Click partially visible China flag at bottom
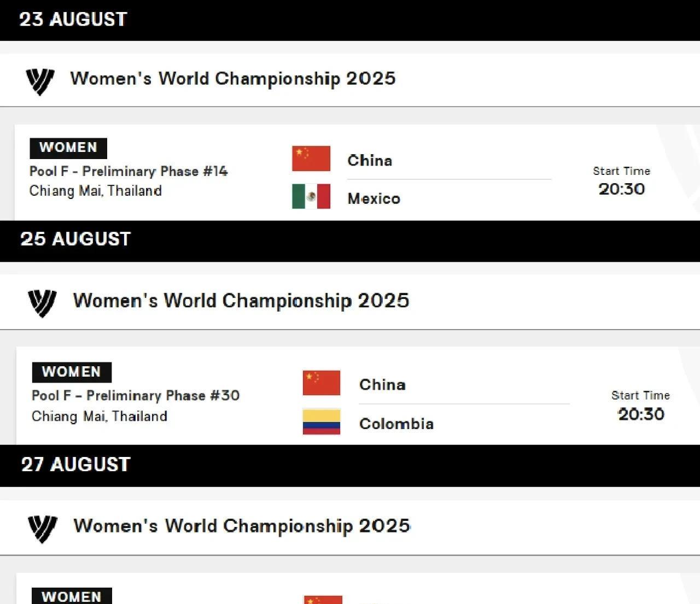The width and height of the screenshot is (700, 604). click(323, 600)
